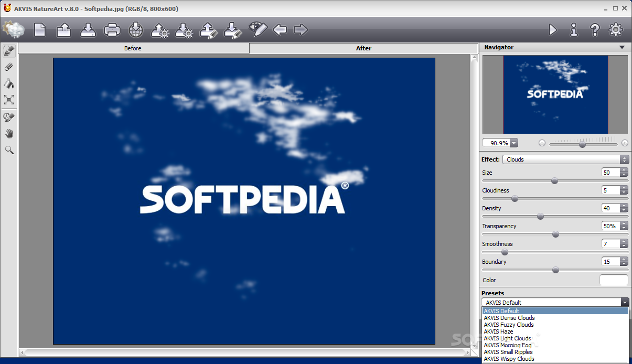Select the AKVIS Default preset
This screenshot has width=632, height=364.
pyautogui.click(x=555, y=311)
